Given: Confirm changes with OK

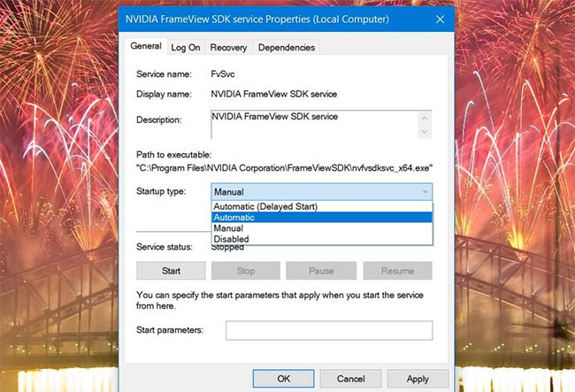Looking at the screenshot, I should tap(283, 379).
